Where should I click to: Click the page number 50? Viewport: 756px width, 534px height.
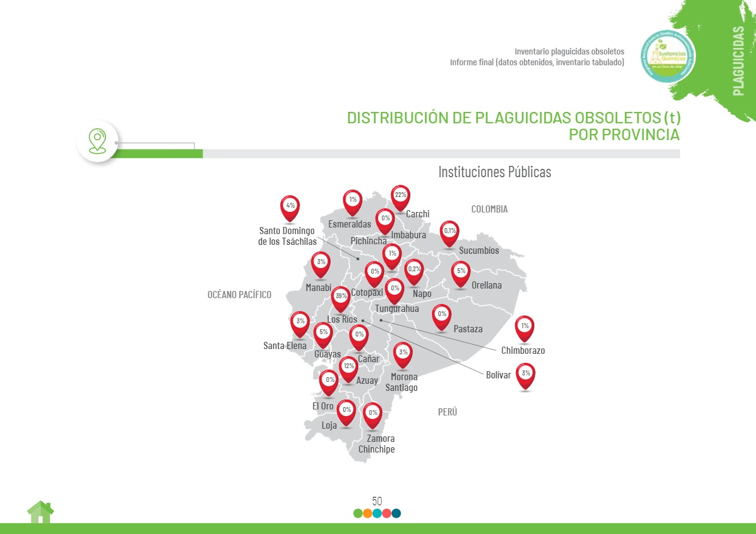coord(377,501)
